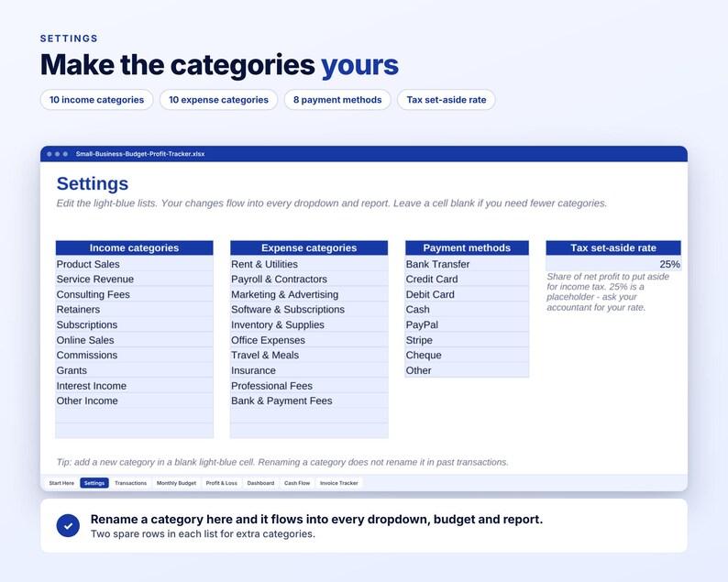Open the Monthly Budget sheet tab
The image size is (728, 582).
[x=176, y=483]
